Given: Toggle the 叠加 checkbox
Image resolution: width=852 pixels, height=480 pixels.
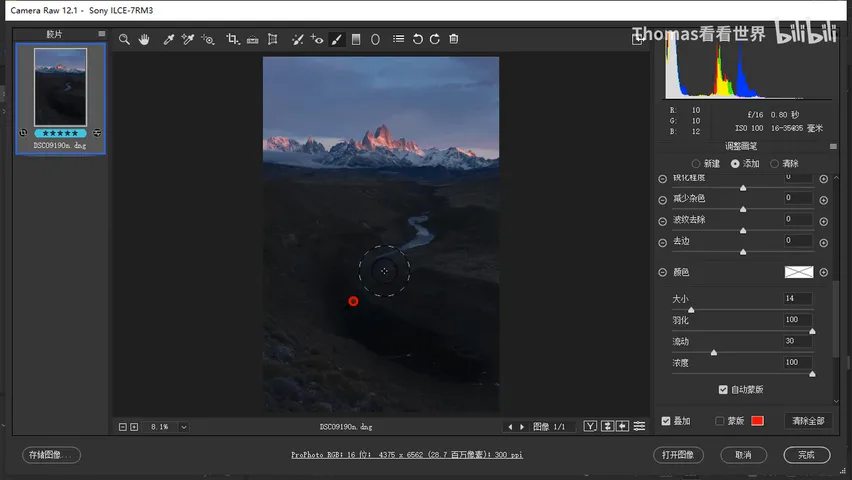Looking at the screenshot, I should coord(666,421).
